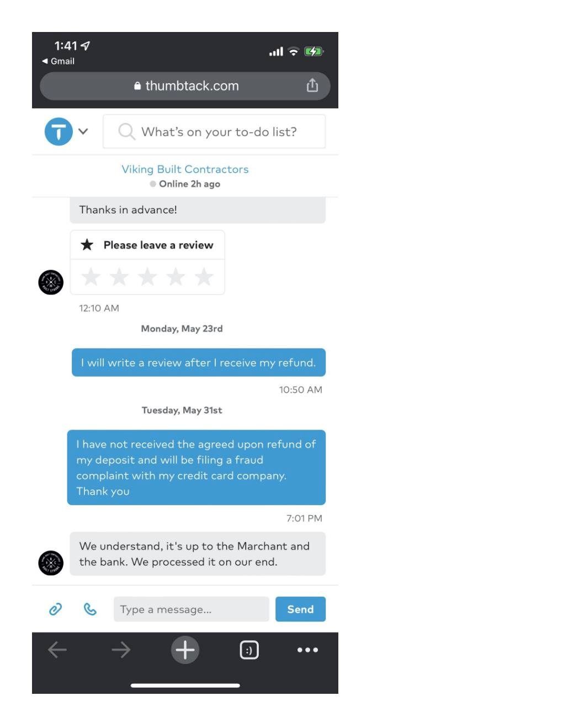This screenshot has width=563, height=728.
Task: Call the contractor via phone icon
Action: click(x=90, y=609)
